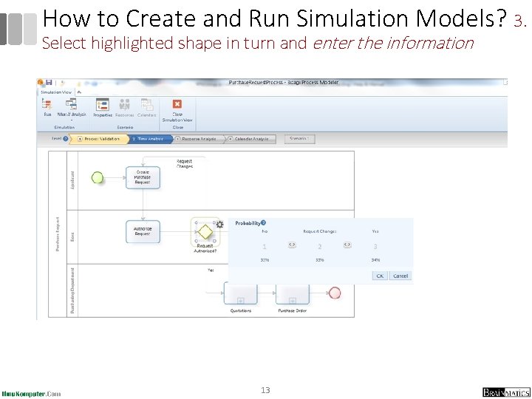
Task: Edit the No probability value field
Action: [x=265, y=247]
